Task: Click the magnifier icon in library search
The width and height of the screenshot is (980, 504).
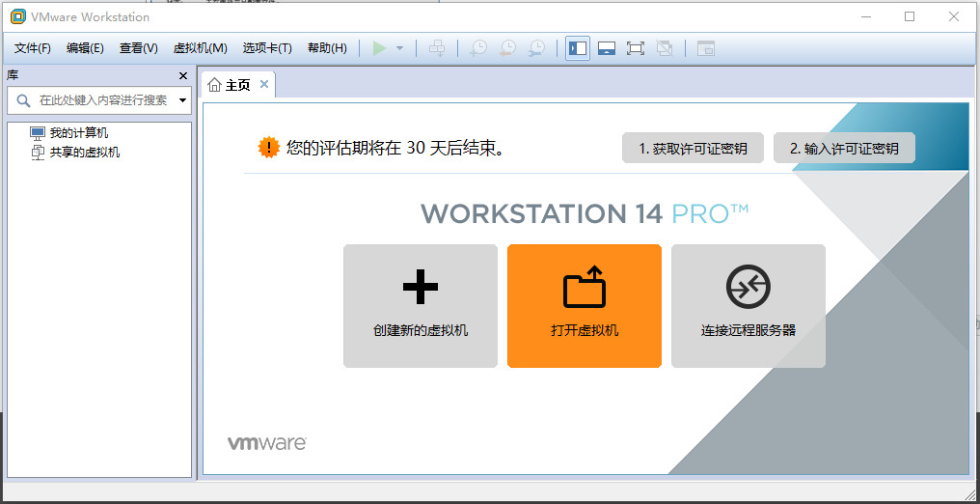Action: [23, 100]
